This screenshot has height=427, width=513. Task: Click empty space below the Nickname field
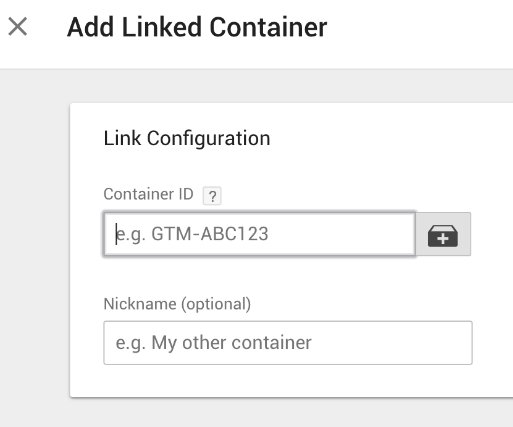(x=288, y=381)
